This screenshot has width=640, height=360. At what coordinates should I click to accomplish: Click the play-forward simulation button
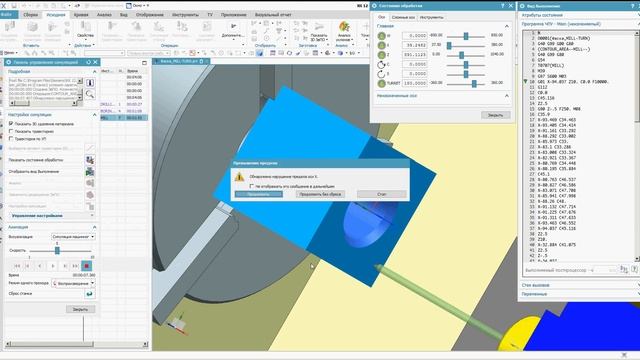click(53, 266)
